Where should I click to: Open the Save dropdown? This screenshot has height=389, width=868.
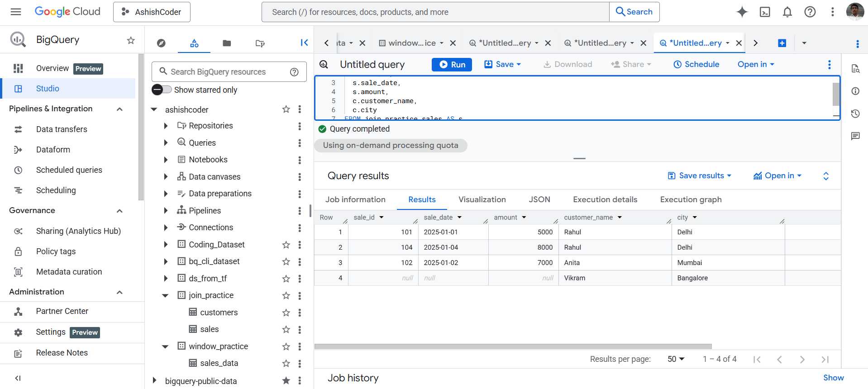(503, 65)
